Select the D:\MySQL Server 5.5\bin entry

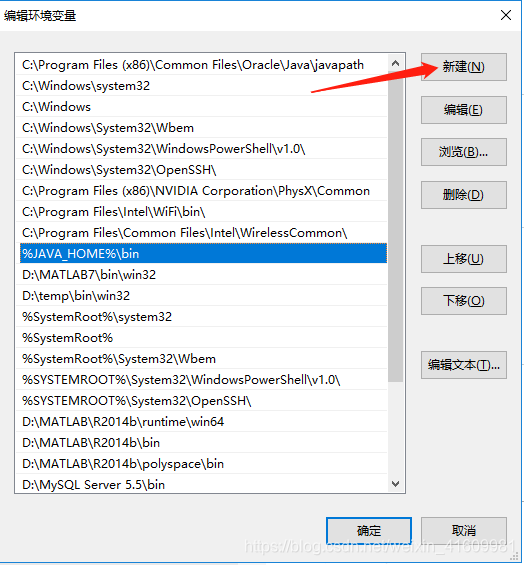tap(201, 485)
